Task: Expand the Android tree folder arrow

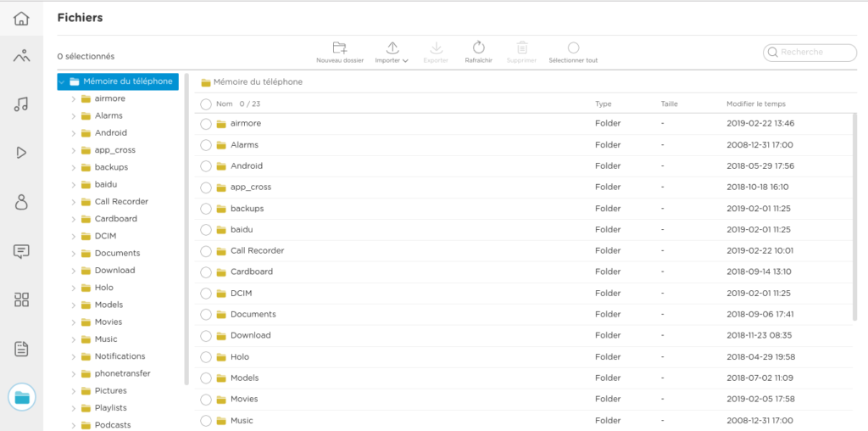Action: click(73, 133)
